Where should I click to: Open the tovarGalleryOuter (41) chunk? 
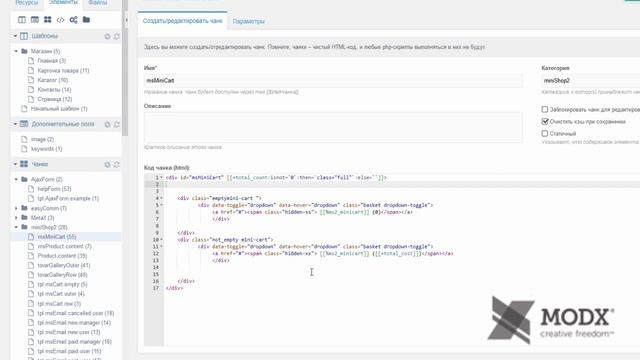pyautogui.click(x=64, y=265)
